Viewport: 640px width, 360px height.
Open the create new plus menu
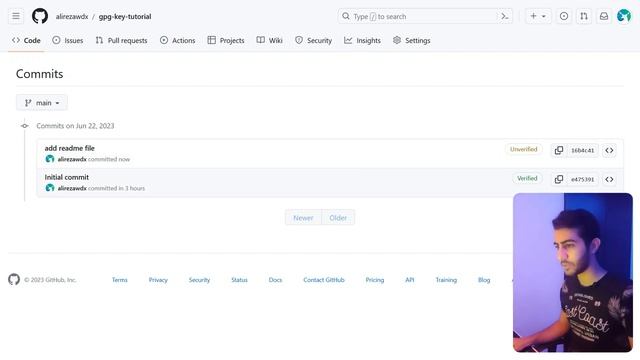pos(538,16)
